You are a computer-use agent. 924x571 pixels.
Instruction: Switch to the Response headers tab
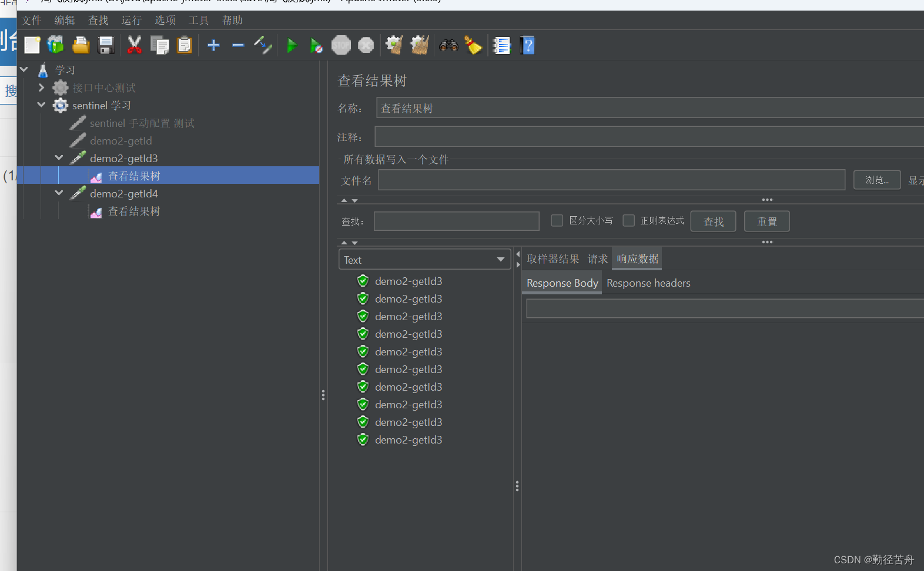[x=648, y=283]
